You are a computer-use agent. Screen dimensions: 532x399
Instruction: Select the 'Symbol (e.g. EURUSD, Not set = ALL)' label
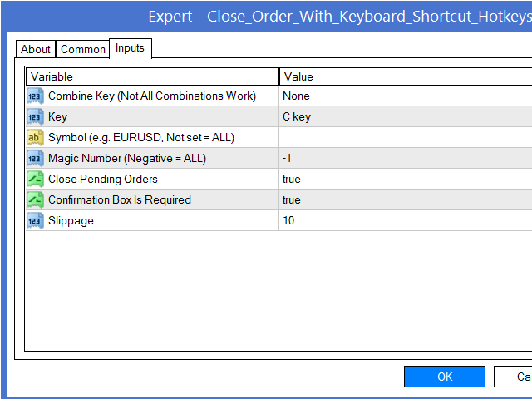tap(141, 138)
